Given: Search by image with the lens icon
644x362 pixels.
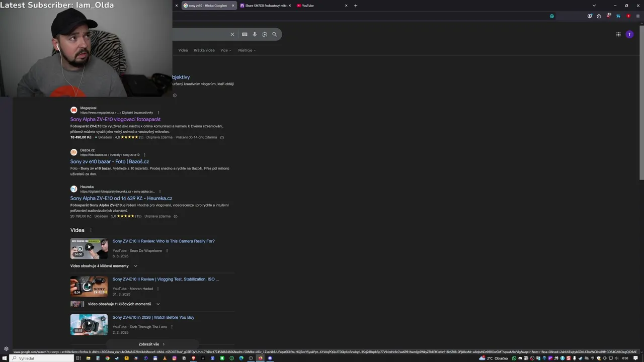Looking at the screenshot, I should click(265, 34).
